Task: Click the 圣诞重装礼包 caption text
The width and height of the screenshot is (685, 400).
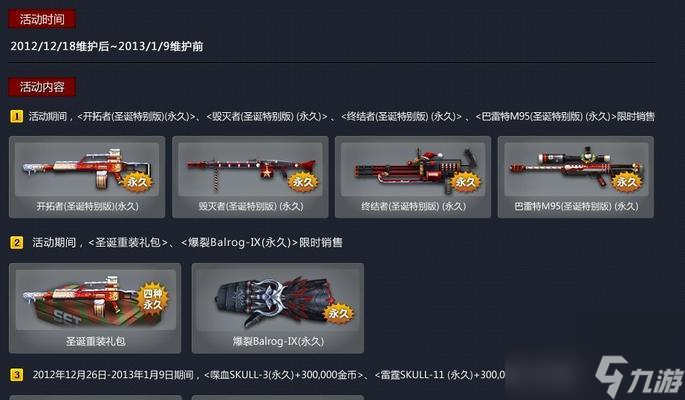Action: point(96,341)
